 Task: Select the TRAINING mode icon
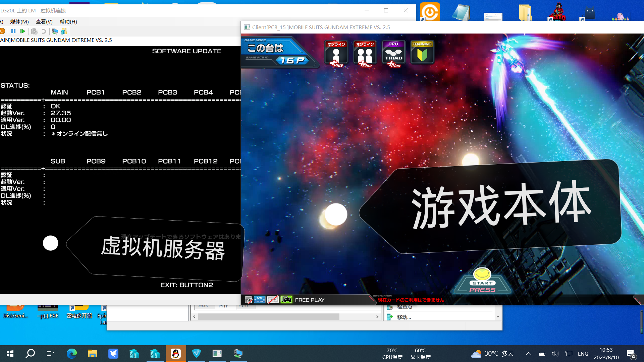click(422, 52)
